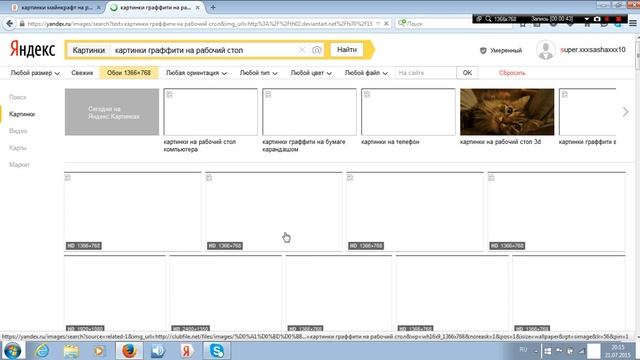The width and height of the screenshot is (640, 360).
Task: Open the file explorer taskbar icon
Action: click(71, 351)
